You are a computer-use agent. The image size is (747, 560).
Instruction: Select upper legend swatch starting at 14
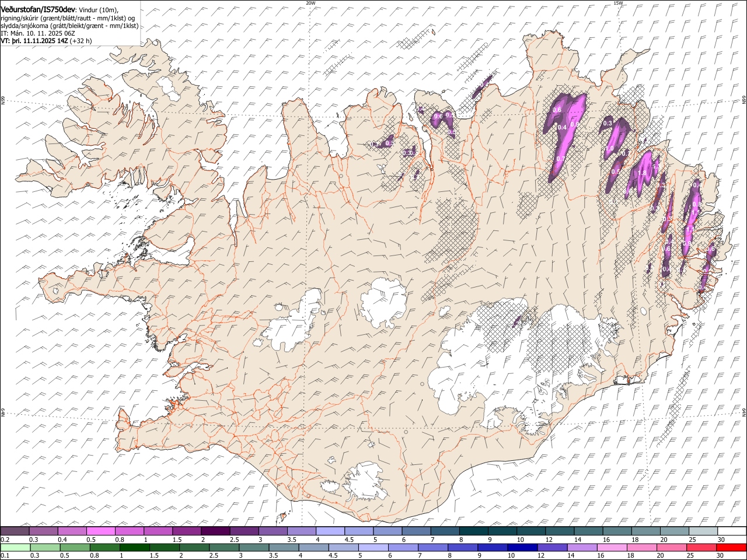click(x=588, y=531)
